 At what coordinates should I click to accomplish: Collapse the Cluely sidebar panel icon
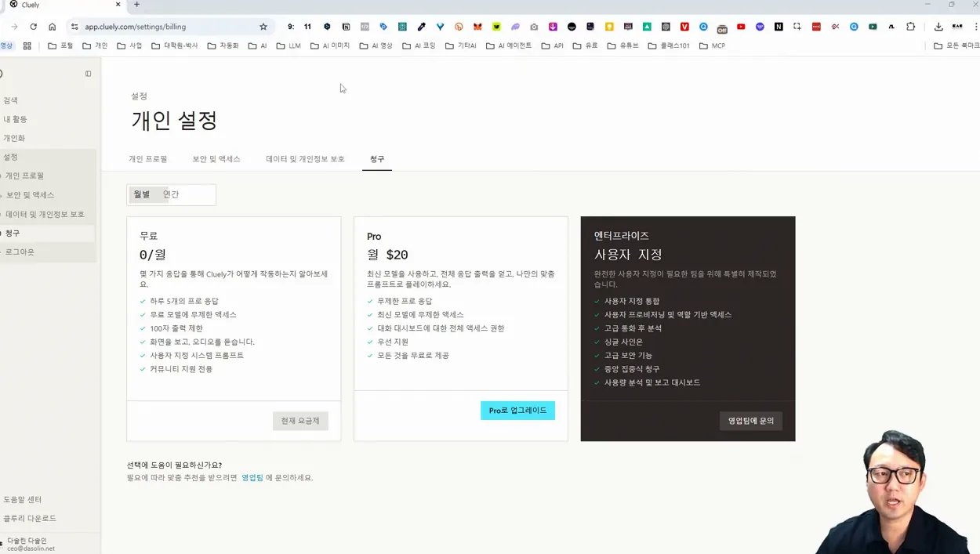[x=88, y=74]
